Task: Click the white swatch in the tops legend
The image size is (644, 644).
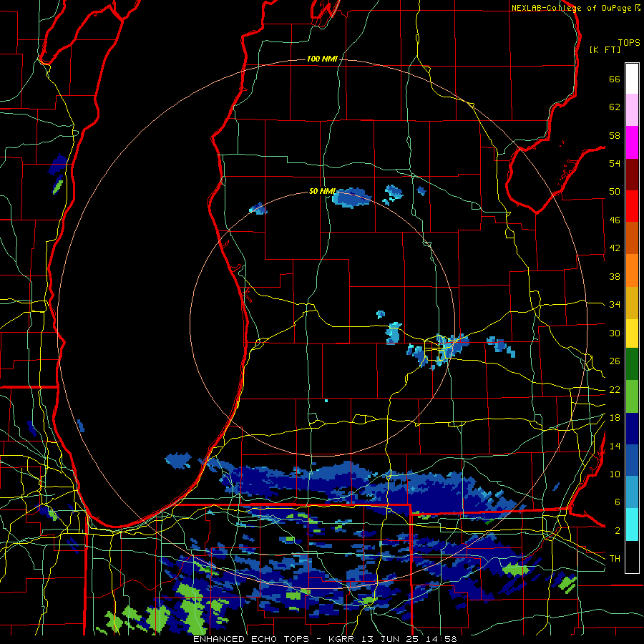Action: point(632,79)
